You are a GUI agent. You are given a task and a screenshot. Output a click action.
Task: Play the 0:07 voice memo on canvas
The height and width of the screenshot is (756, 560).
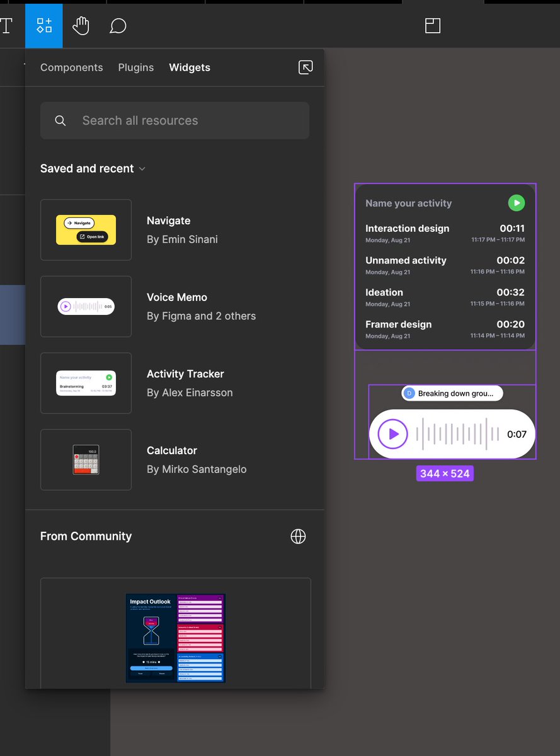point(391,433)
